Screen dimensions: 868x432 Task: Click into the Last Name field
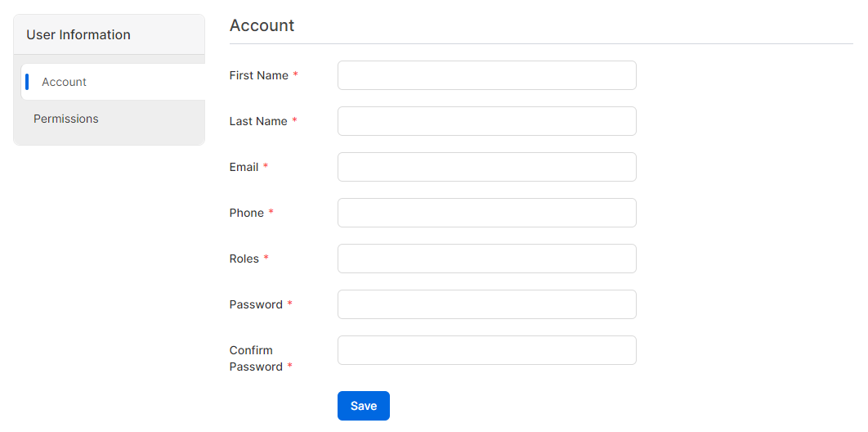tap(486, 121)
